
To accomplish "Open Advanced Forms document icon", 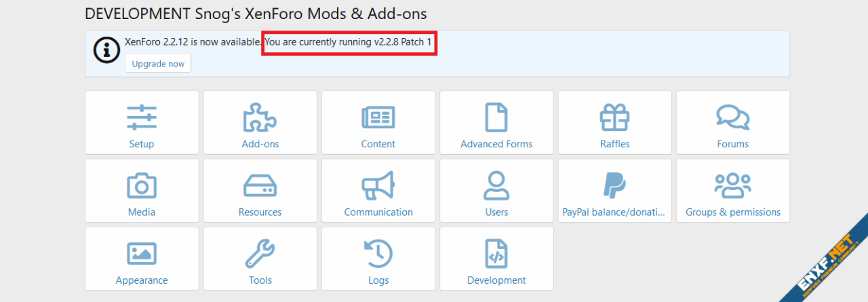I will [496, 117].
